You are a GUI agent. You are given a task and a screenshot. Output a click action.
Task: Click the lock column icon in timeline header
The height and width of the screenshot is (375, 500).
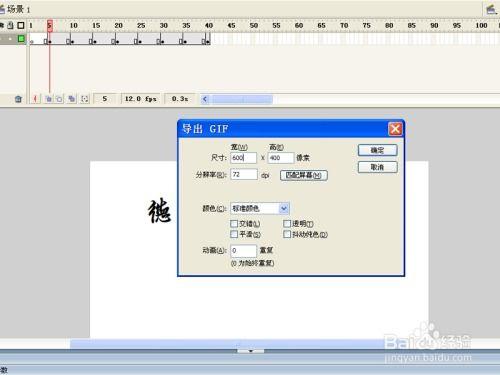point(11,25)
